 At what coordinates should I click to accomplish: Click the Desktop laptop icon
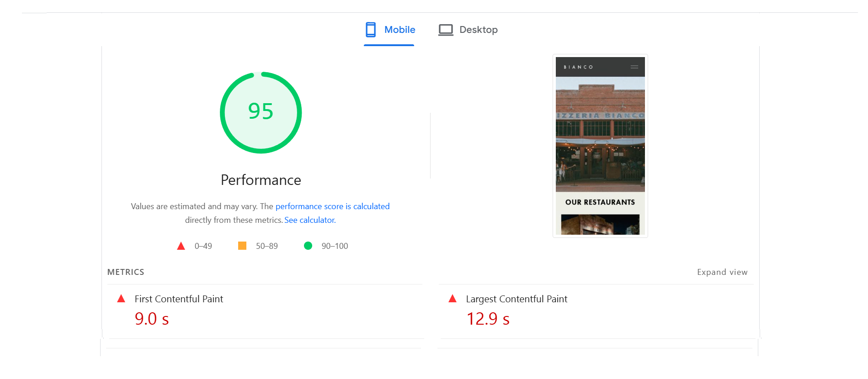point(446,30)
